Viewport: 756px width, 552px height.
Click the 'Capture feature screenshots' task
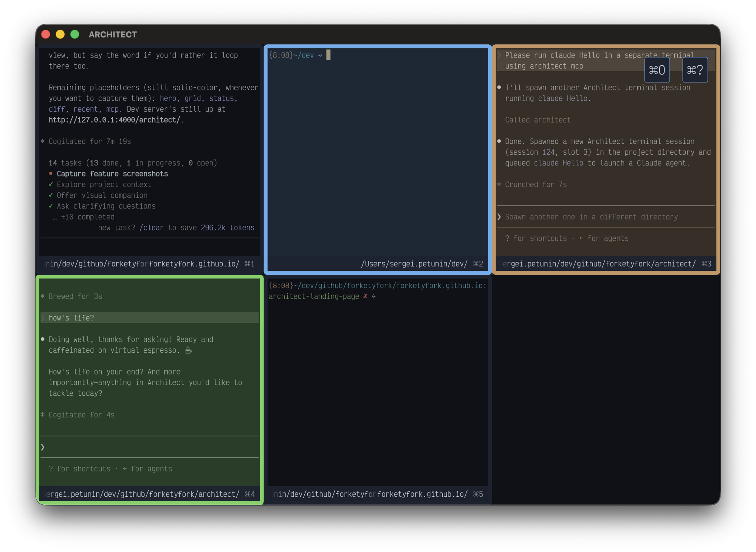[x=112, y=174]
